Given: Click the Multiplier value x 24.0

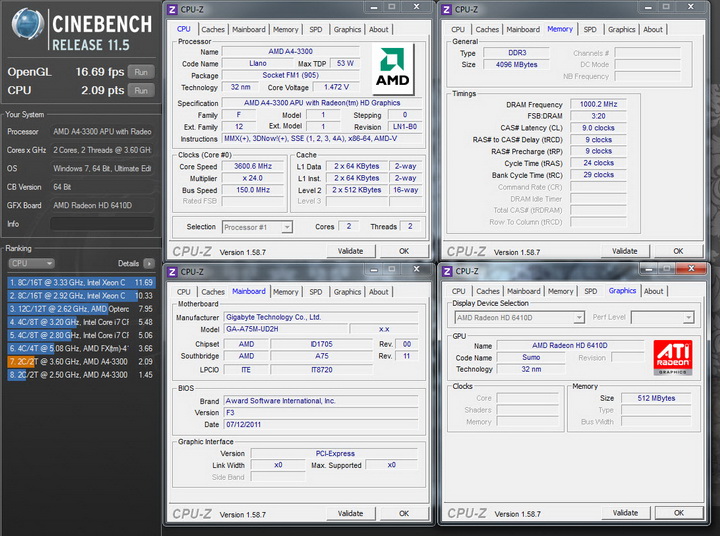Looking at the screenshot, I should pos(253,178).
